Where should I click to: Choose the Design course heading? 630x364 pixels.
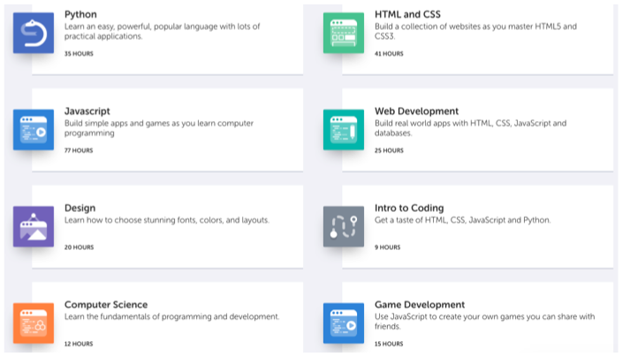[80, 209]
